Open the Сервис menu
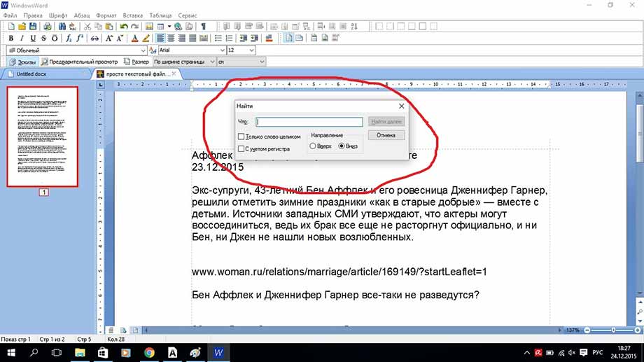The image size is (644, 362). coord(188,15)
